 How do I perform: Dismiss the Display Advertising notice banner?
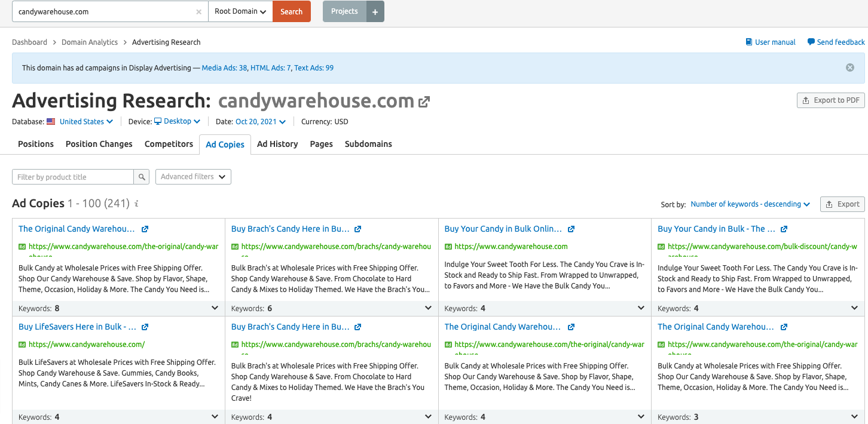[x=849, y=67]
